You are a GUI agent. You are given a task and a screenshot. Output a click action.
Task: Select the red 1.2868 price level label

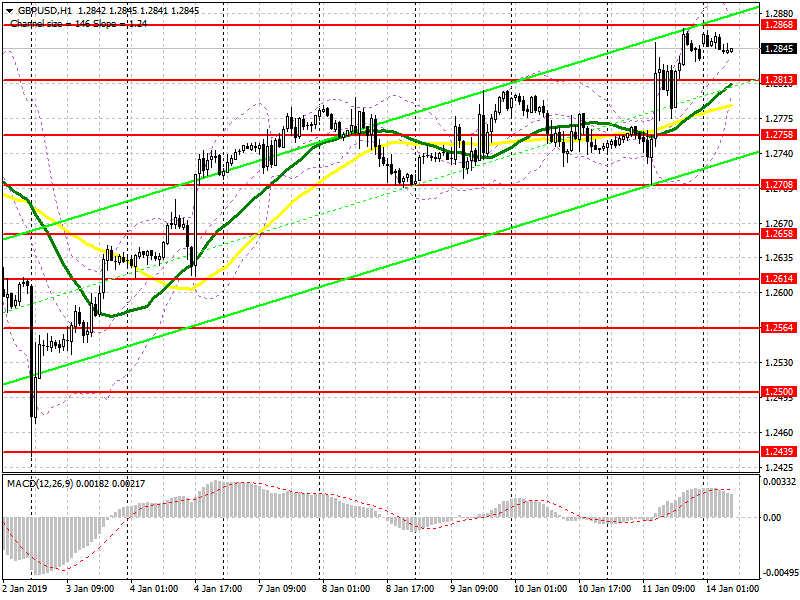point(778,24)
